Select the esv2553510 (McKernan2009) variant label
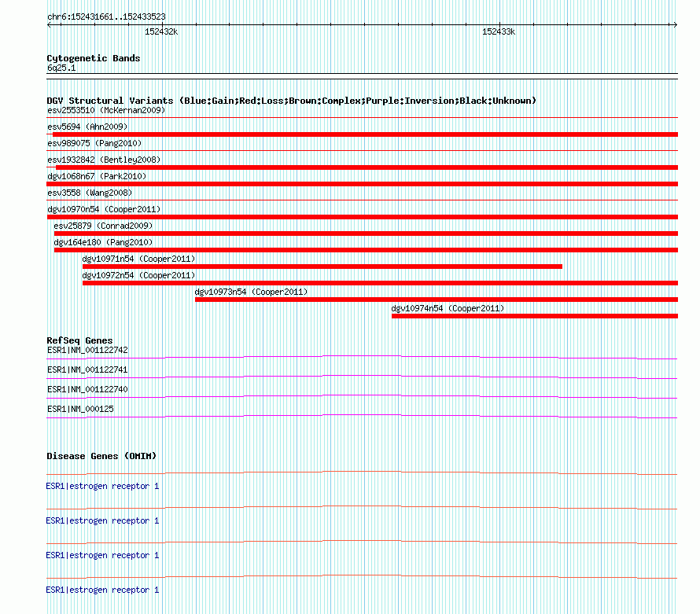Screen dimensions: 700x614 pos(106,110)
